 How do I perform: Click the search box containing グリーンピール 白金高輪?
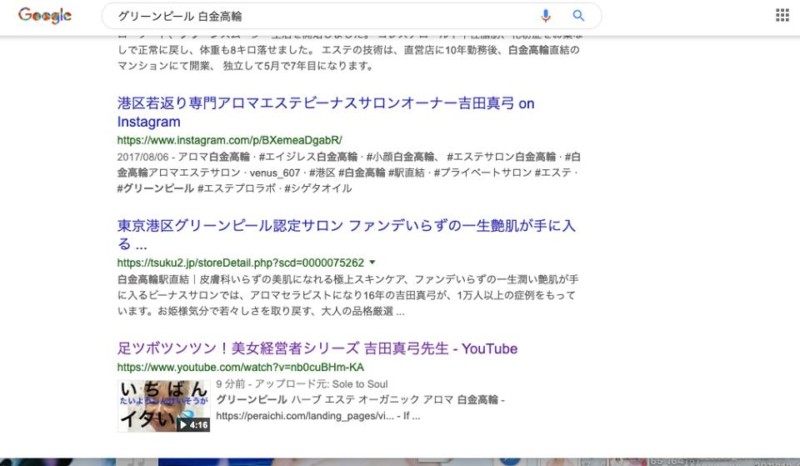[x=352, y=16]
